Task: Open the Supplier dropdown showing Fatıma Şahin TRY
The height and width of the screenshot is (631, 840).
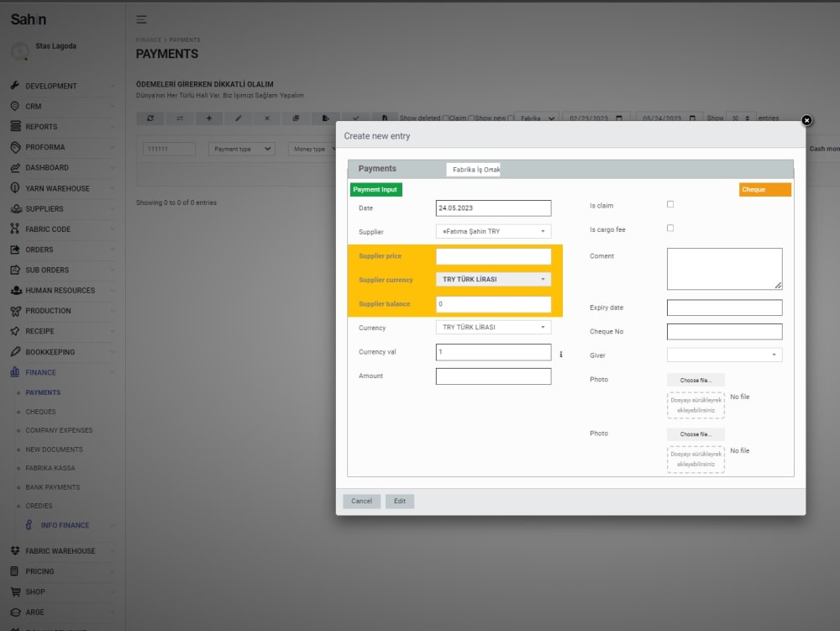Action: point(493,230)
